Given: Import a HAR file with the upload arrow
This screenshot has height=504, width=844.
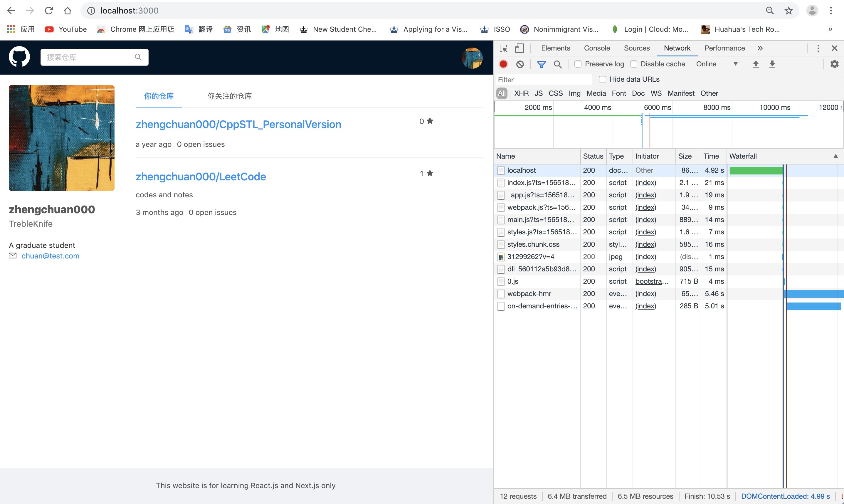Looking at the screenshot, I should click(756, 64).
